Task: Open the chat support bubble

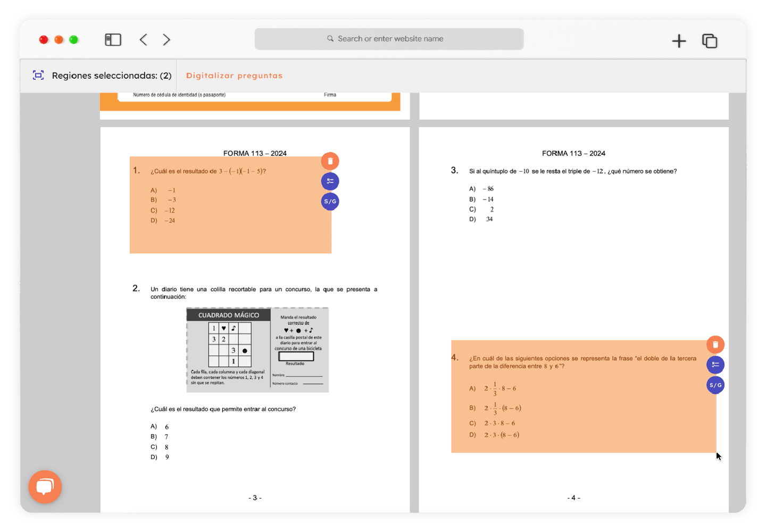Action: coord(45,487)
